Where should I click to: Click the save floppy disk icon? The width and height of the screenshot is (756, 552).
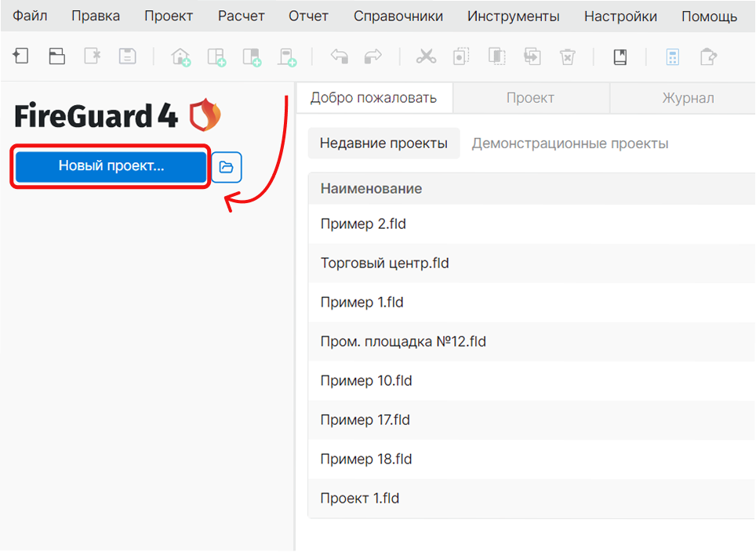[127, 56]
